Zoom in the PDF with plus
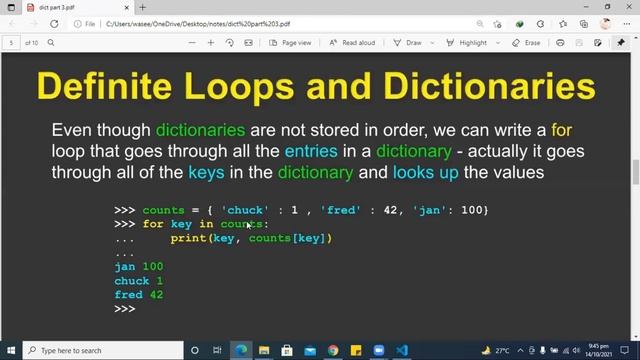This screenshot has width=640, height=360. tap(211, 42)
